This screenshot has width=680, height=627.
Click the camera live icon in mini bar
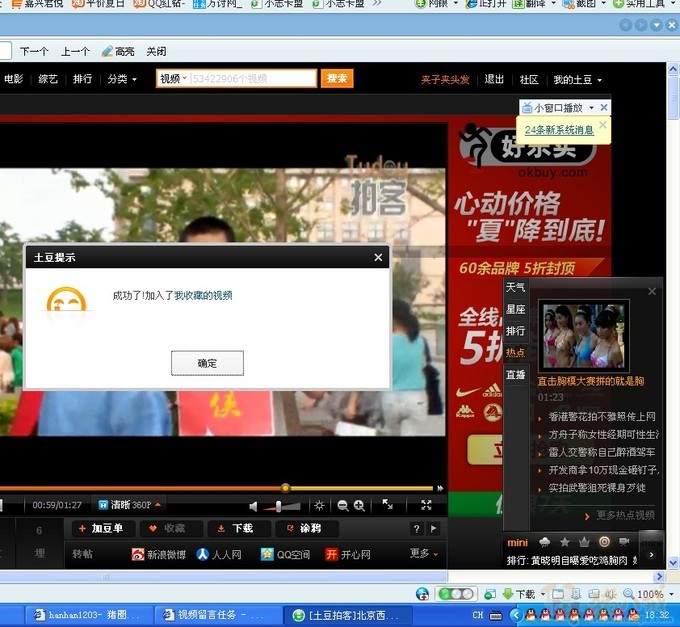[x=624, y=542]
